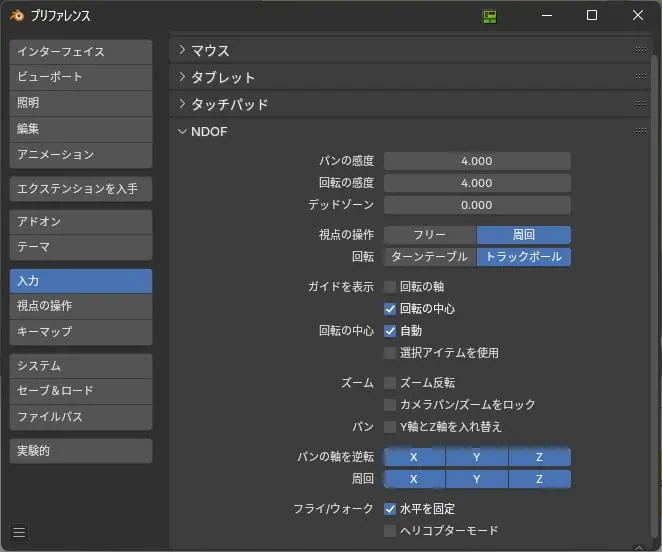
Task: Uncheck 回転の中心 guide checkbox
Action: pyautogui.click(x=390, y=309)
